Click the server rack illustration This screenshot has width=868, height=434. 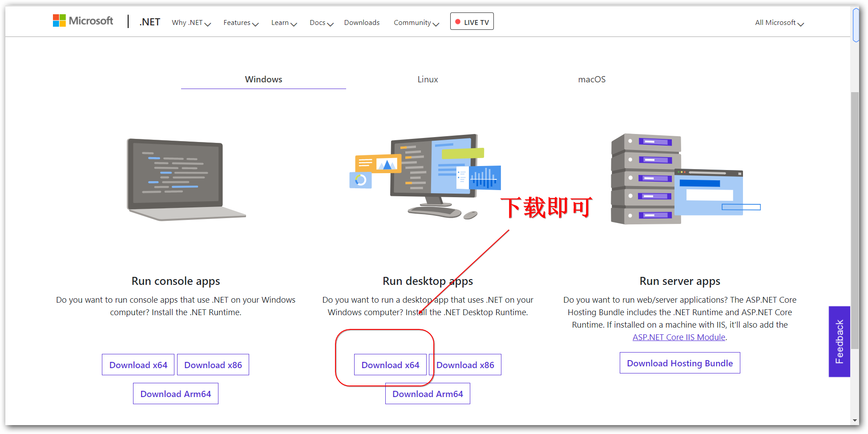click(686, 179)
